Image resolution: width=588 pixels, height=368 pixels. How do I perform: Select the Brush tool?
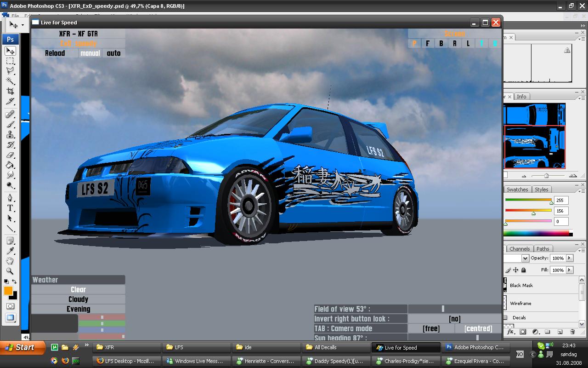coord(10,124)
